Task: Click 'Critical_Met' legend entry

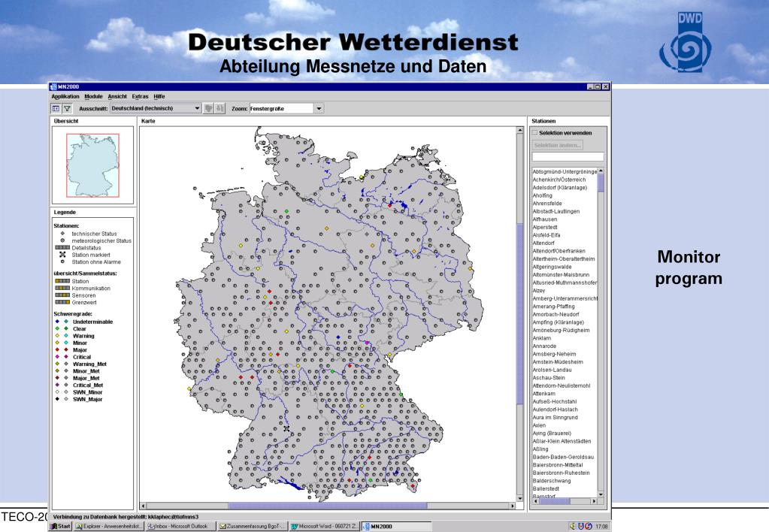Action: click(88, 385)
